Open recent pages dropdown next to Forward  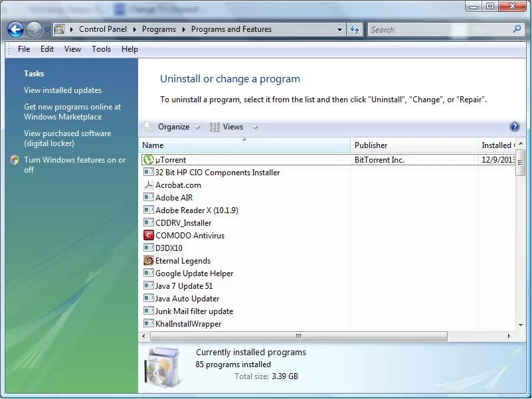[47, 30]
